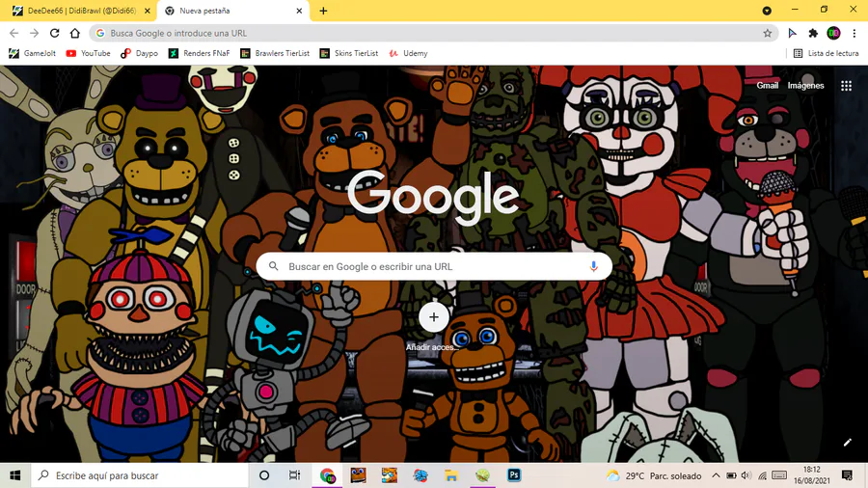Open the Freddy face taskbar app
868x488 pixels.
pos(358,475)
